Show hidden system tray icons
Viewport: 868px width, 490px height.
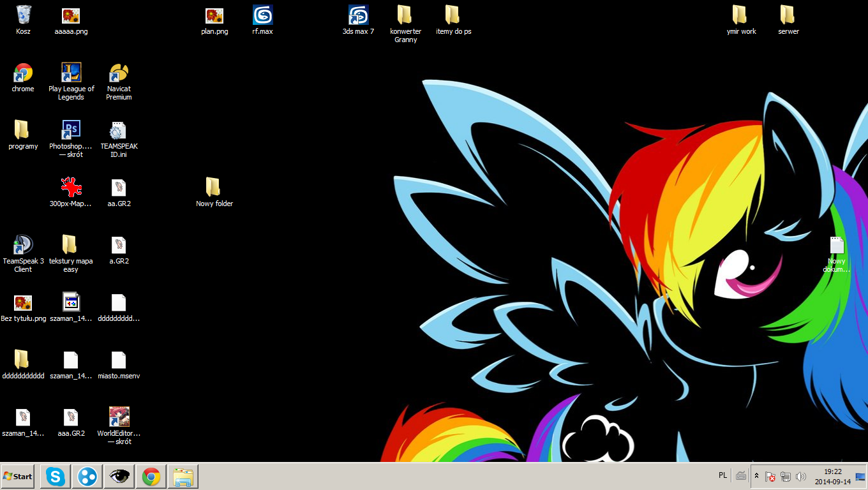[757, 476]
